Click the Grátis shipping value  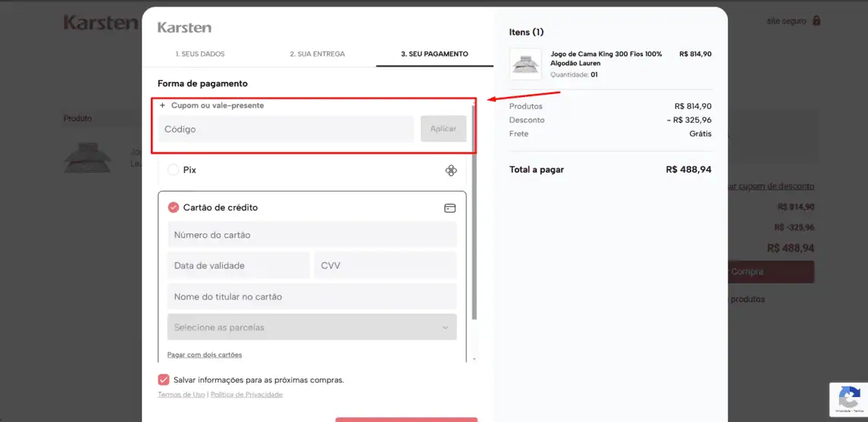(x=700, y=134)
